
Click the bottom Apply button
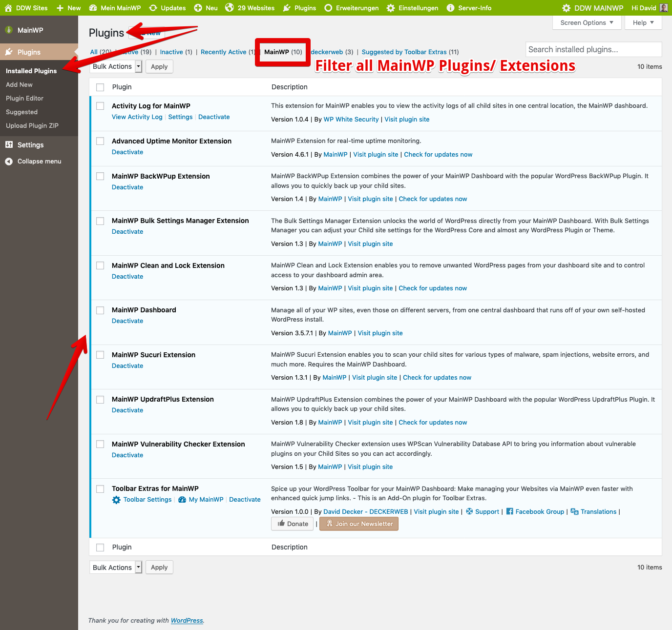click(x=159, y=567)
